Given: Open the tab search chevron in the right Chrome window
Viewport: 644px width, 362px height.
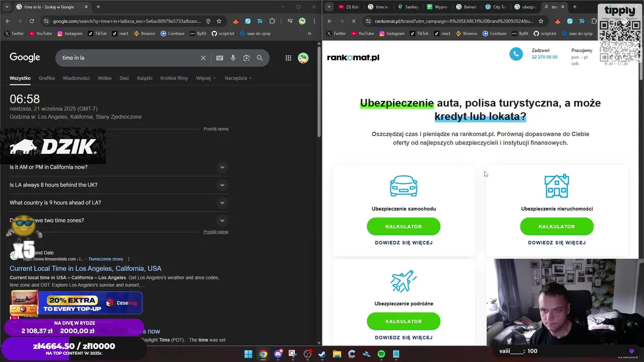Looking at the screenshot, I should click(329, 7).
